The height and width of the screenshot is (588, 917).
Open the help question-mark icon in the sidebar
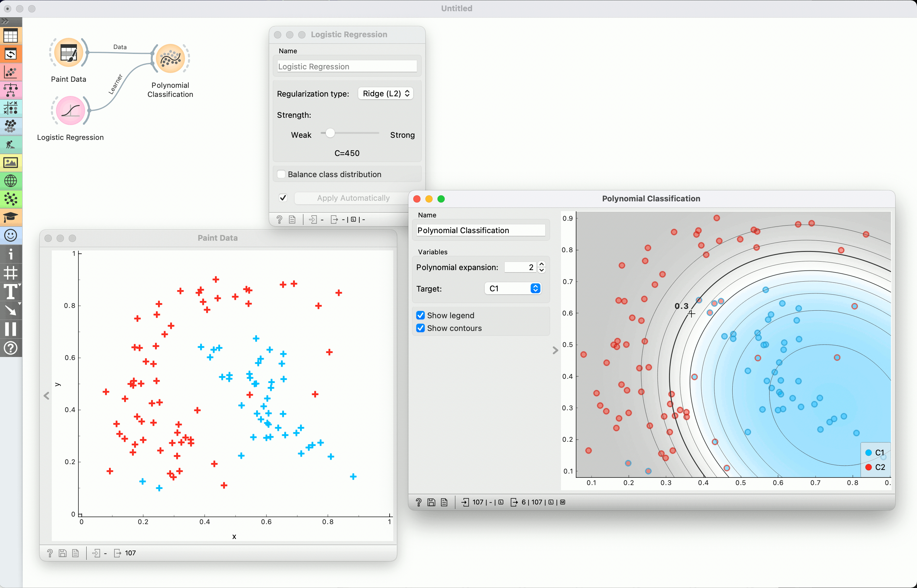11,348
